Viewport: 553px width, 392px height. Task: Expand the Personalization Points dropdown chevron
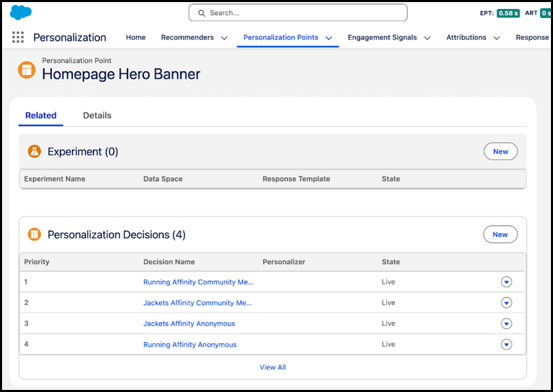tap(329, 38)
